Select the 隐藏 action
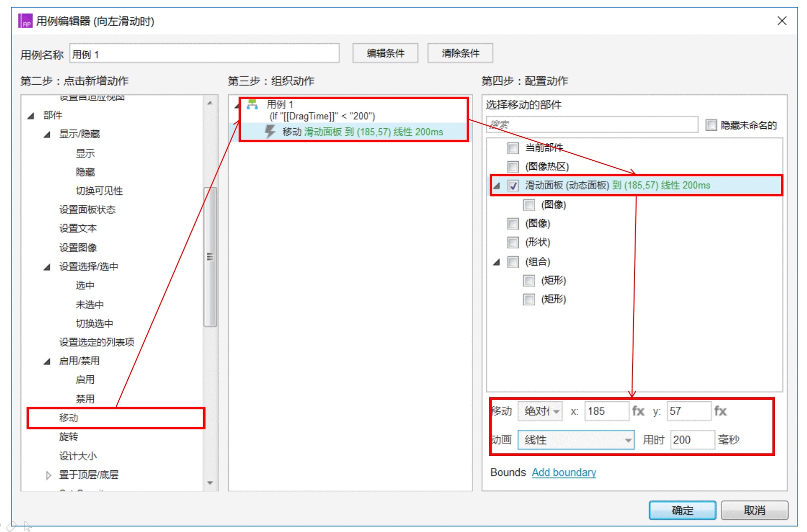This screenshot has height=532, width=807. 85,172
